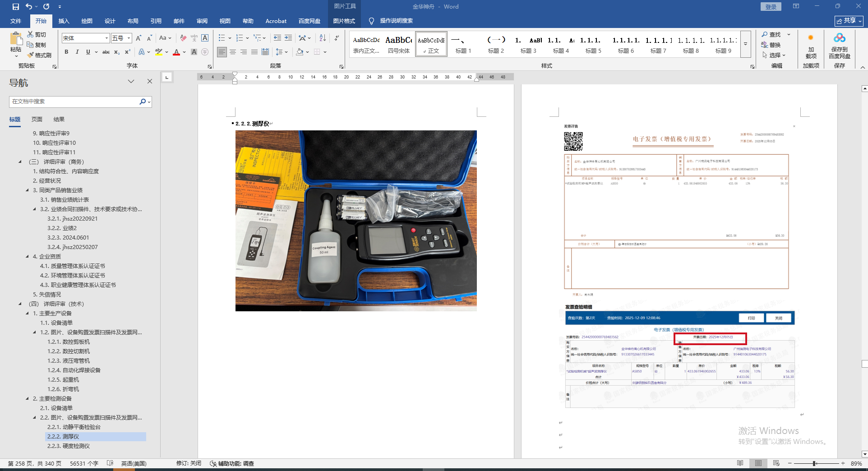
Task: Open text effects with the glowing A icon
Action: 142,52
